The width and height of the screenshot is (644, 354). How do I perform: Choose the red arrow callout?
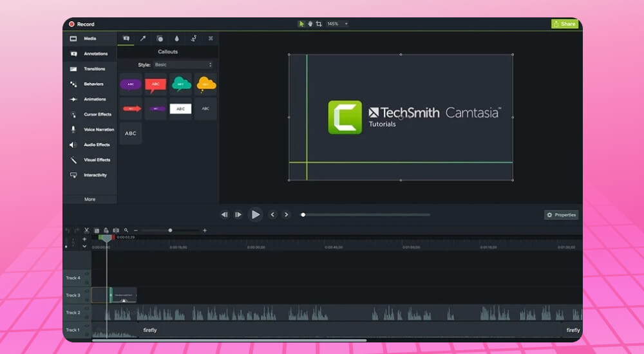[131, 109]
